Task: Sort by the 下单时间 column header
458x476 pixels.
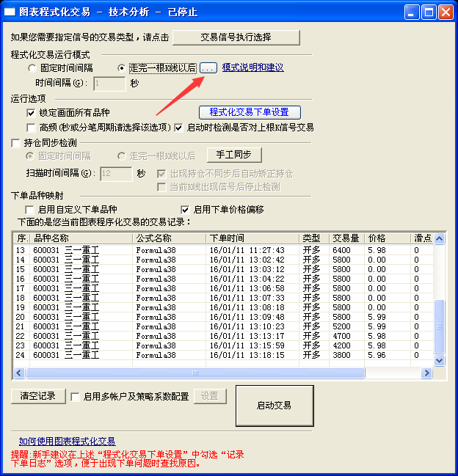Action: pos(252,238)
